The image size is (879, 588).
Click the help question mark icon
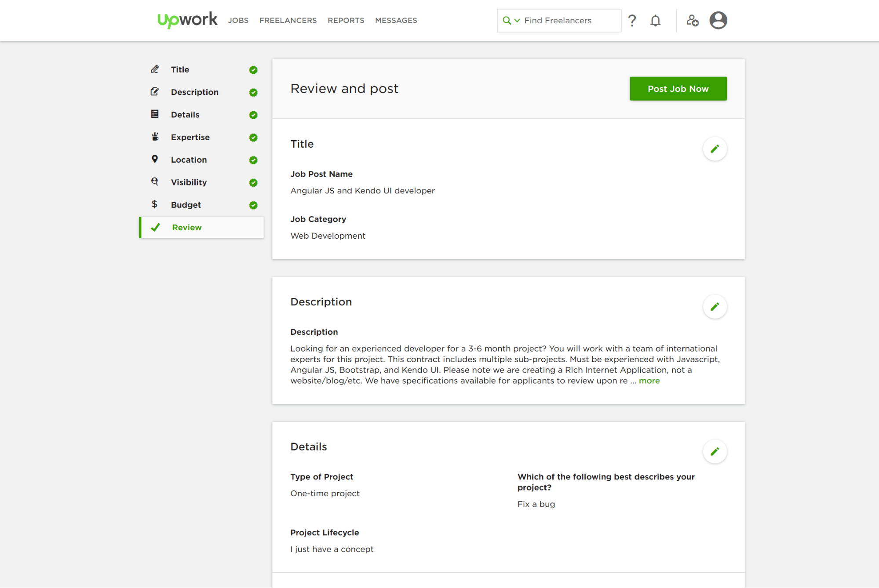[632, 20]
